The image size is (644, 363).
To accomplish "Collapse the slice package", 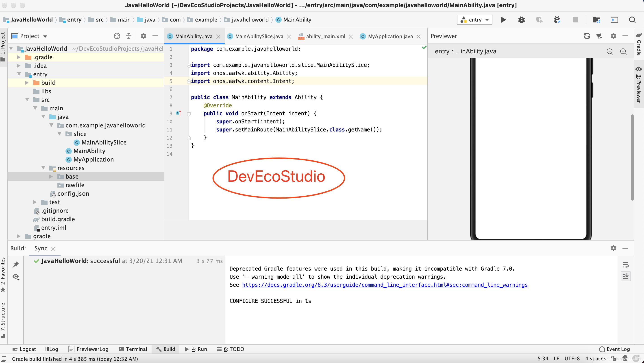I will [59, 134].
